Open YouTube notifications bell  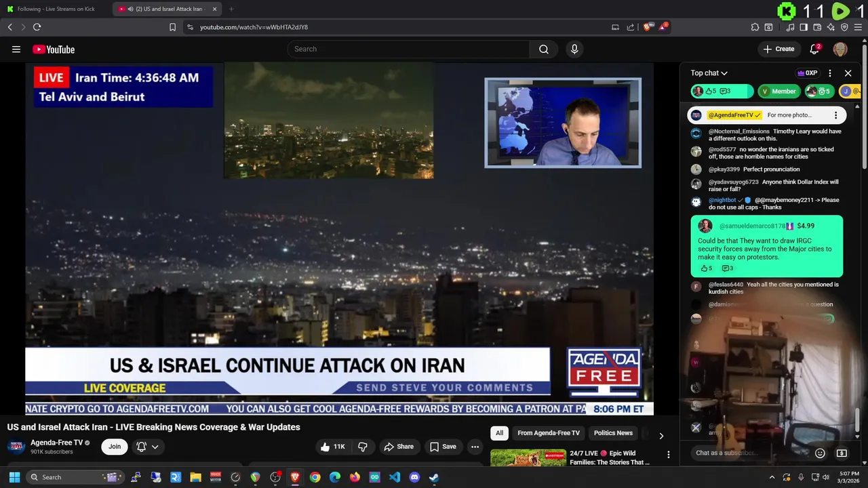[x=815, y=49]
